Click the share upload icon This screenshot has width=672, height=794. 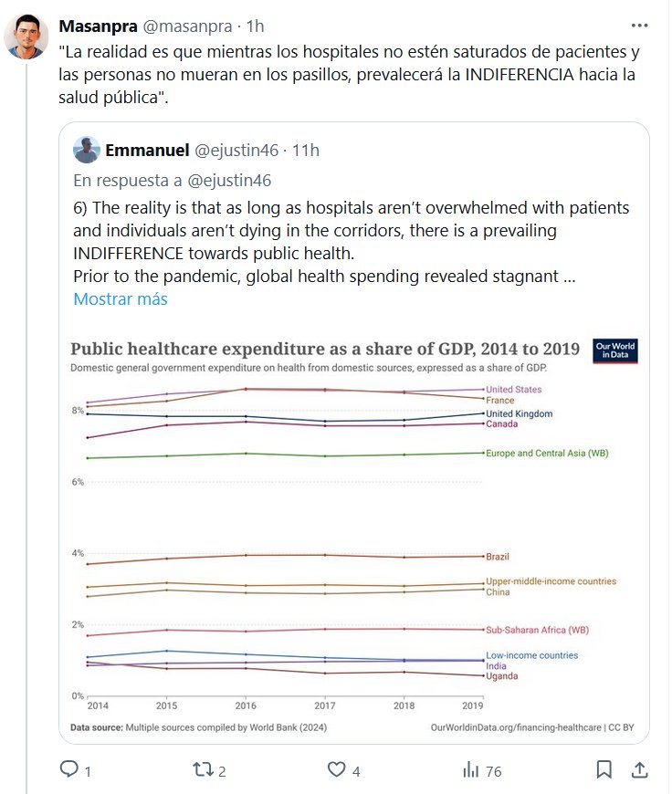pos(640,770)
